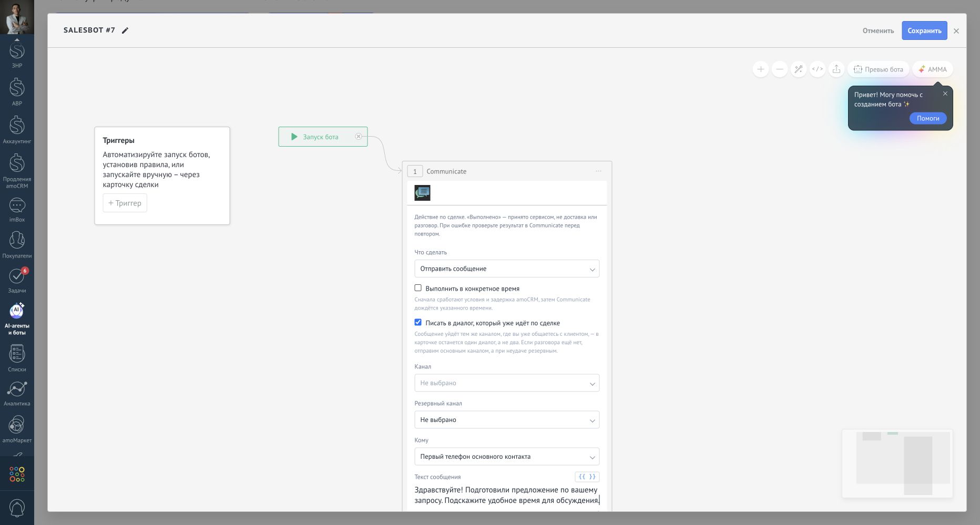980x525 pixels.
Task: Click into the message text field
Action: (x=507, y=495)
